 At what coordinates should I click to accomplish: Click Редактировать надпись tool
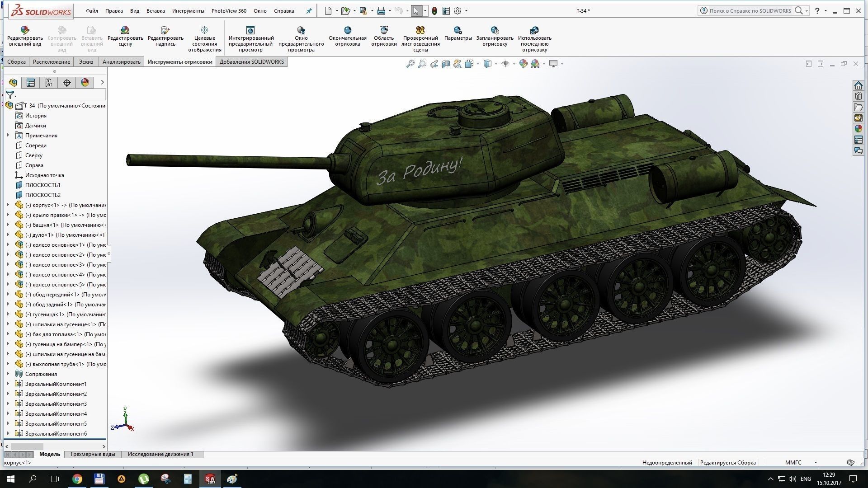(165, 36)
